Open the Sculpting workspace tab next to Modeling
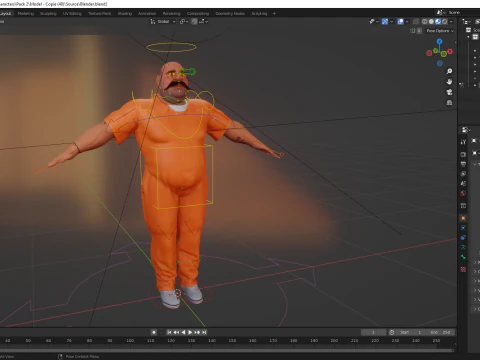The width and height of the screenshot is (480, 360). (48, 14)
